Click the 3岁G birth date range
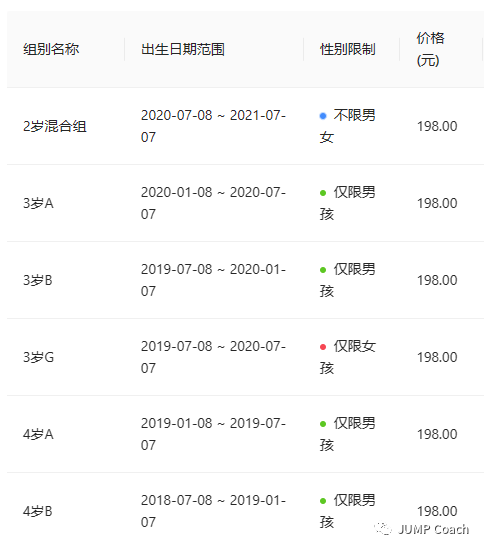The height and width of the screenshot is (549, 484). 213,357
